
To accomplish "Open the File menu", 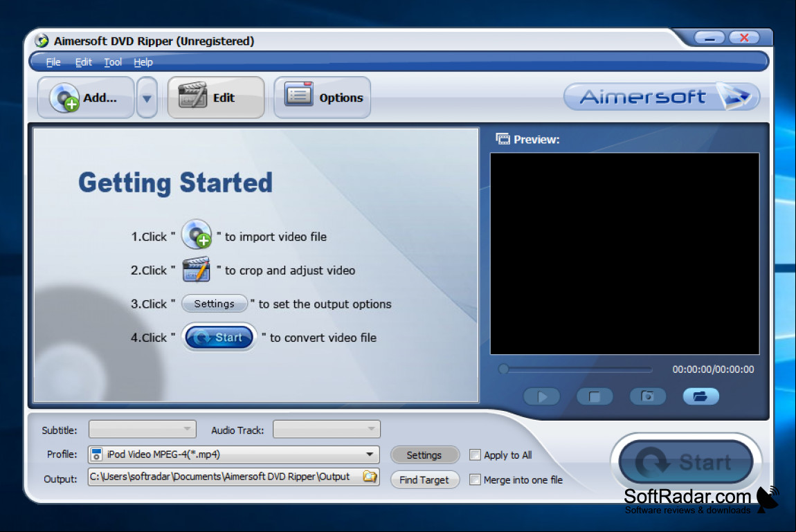I will 53,62.
